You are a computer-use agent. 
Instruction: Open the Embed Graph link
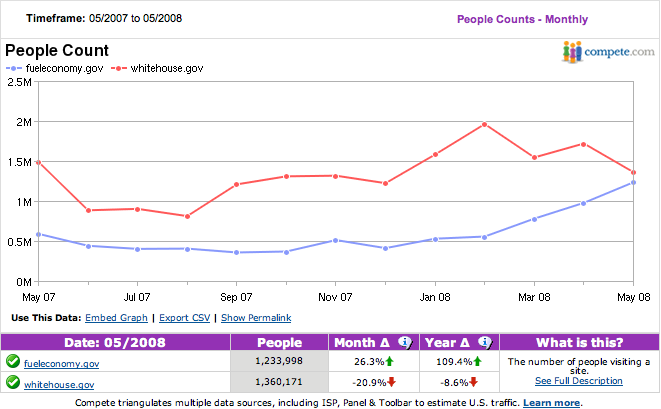coord(116,318)
